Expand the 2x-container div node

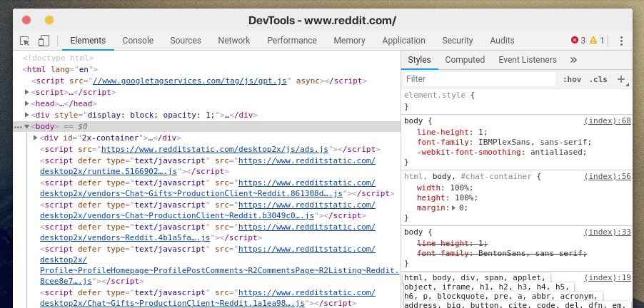tap(36, 138)
